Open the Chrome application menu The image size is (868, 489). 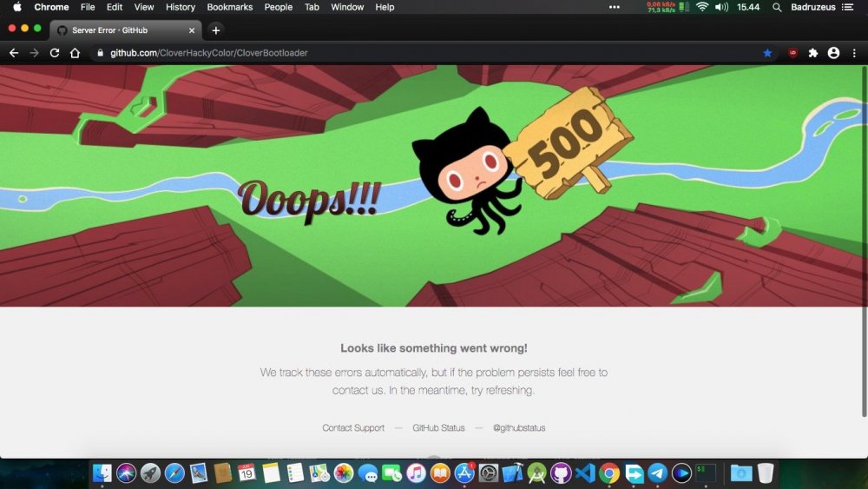coord(51,7)
